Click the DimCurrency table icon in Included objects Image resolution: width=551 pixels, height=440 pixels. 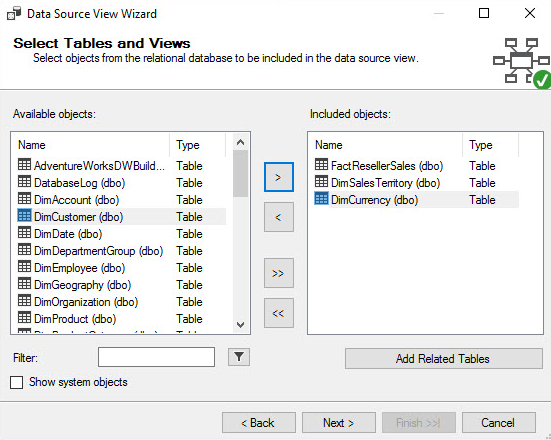(x=321, y=199)
